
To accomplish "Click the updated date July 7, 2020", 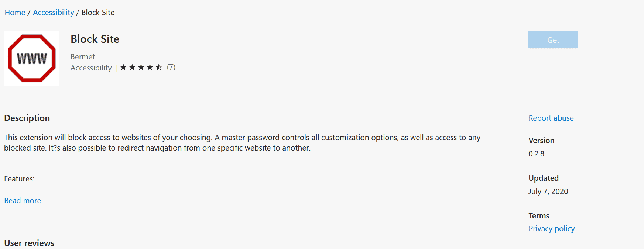I will (x=548, y=191).
